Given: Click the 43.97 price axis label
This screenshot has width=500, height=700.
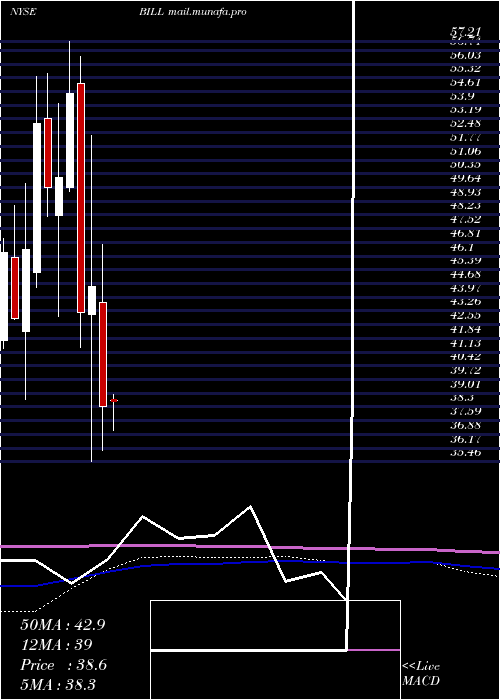Looking at the screenshot, I should coord(466,288).
